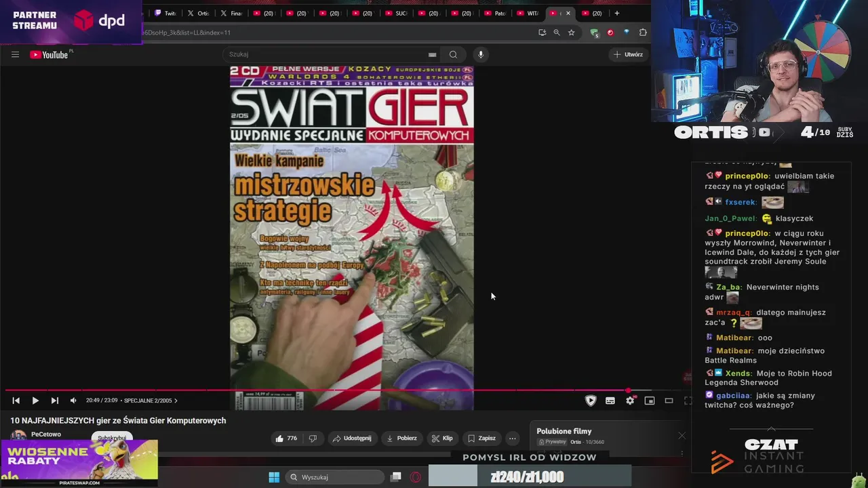Screen dimensions: 868x488
Task: Open a new browser tab
Action: (x=616, y=14)
